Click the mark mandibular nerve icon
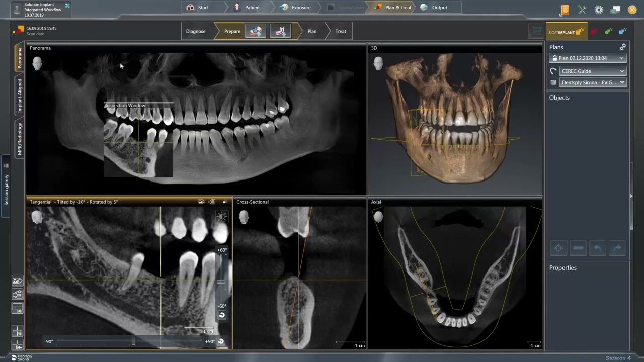Image resolution: width=644 pixels, height=362 pixels. tap(280, 31)
